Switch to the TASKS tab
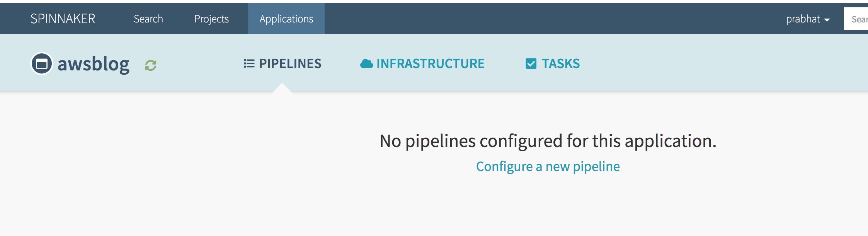This screenshot has height=236, width=868. (553, 63)
